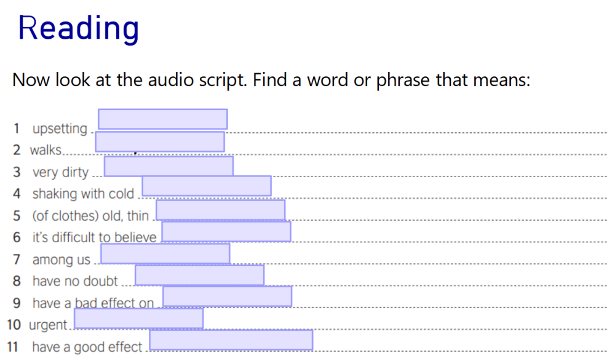Click the '(of clothes) old, thin' clue

(90, 216)
